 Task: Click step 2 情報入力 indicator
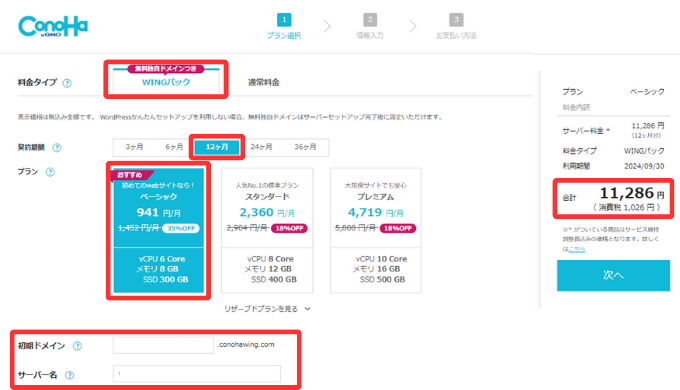point(370,26)
